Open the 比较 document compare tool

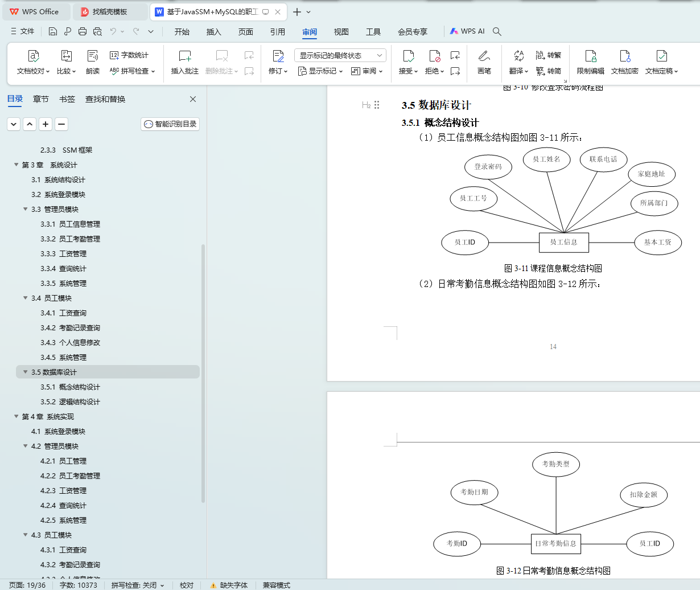tap(66, 63)
